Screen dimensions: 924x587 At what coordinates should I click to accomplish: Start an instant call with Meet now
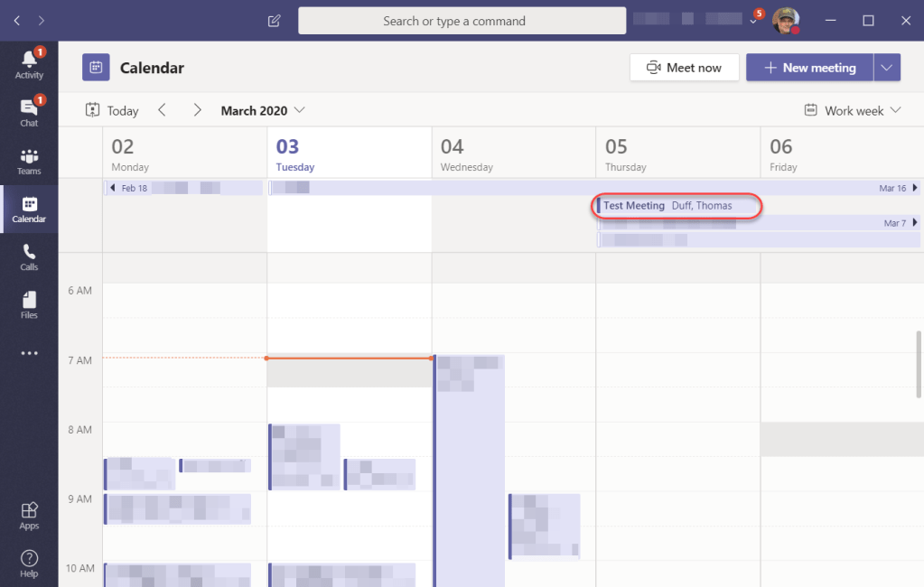[x=684, y=67]
